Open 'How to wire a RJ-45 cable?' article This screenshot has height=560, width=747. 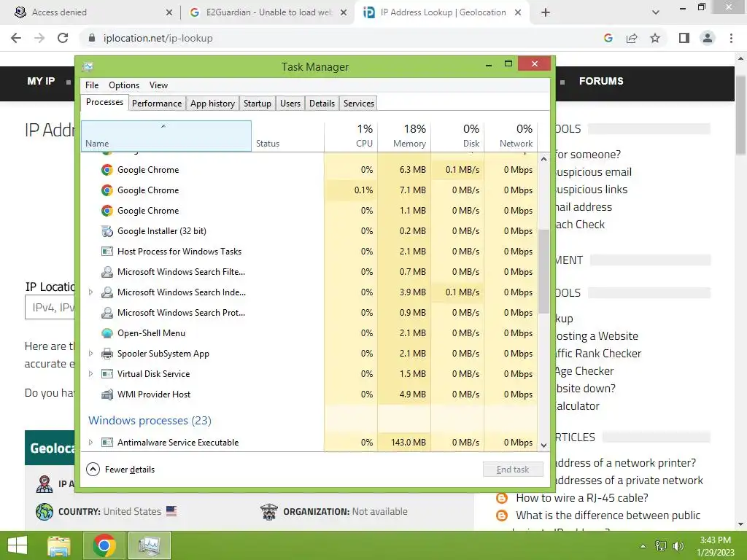[582, 498]
